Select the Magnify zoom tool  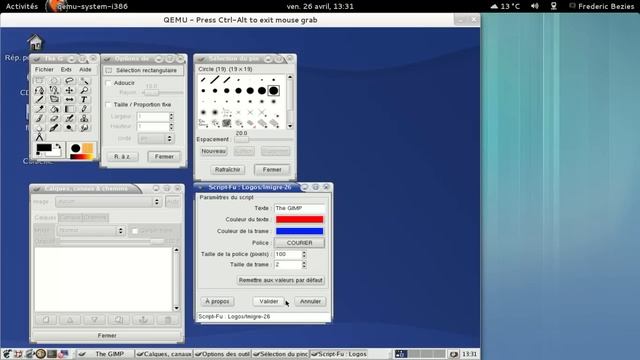pos(84,90)
